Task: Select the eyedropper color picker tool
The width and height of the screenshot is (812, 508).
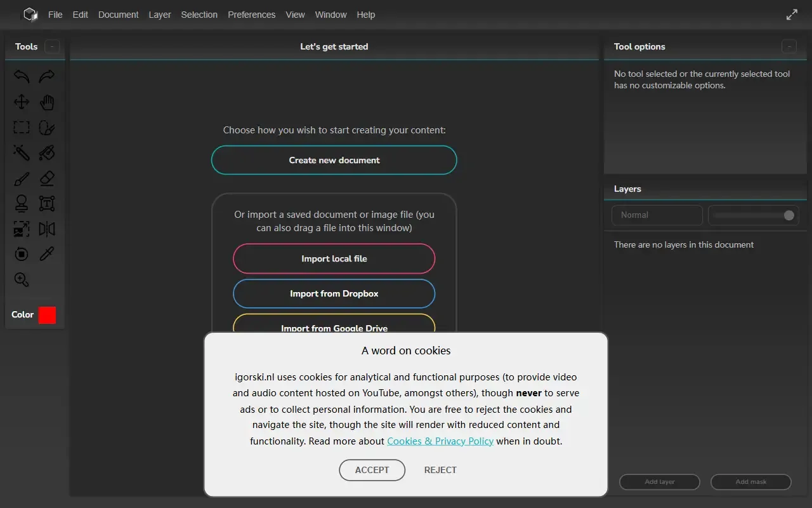Action: pyautogui.click(x=47, y=255)
